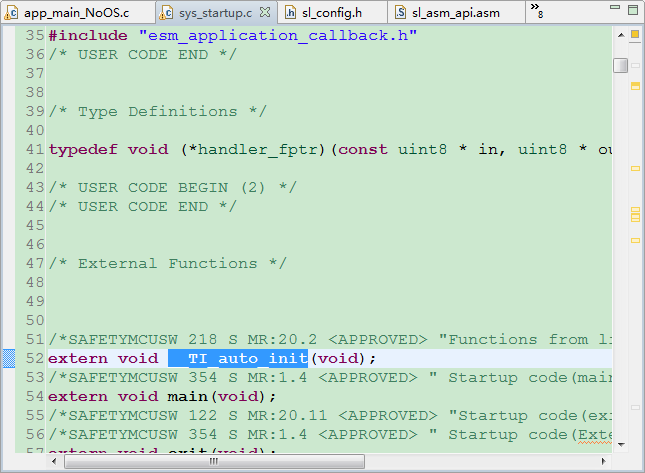Maximize the editor area

633,9
